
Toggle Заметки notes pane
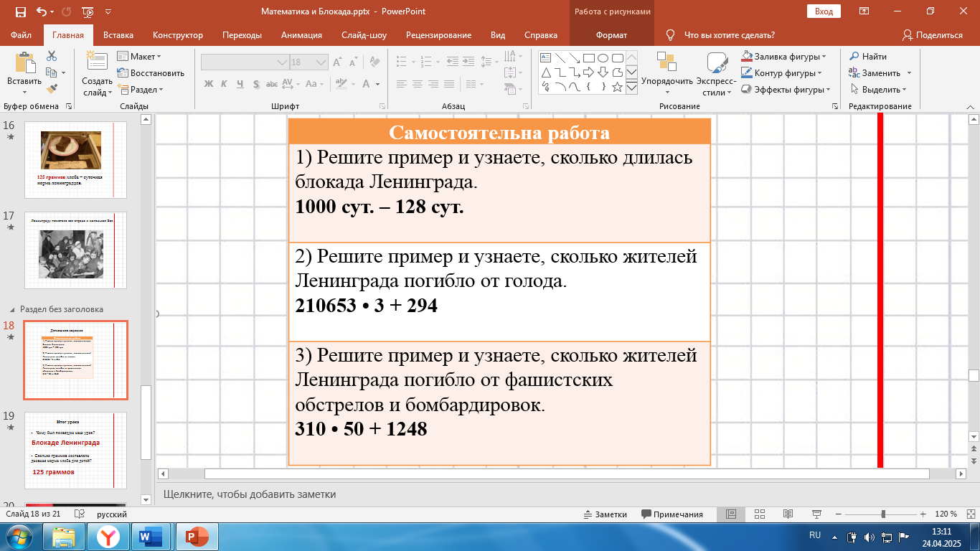click(x=605, y=514)
